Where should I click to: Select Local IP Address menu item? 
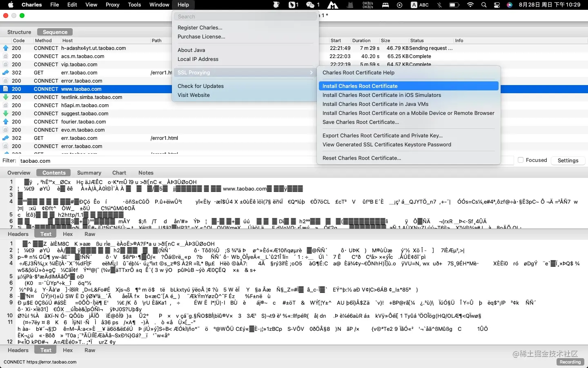245,59
